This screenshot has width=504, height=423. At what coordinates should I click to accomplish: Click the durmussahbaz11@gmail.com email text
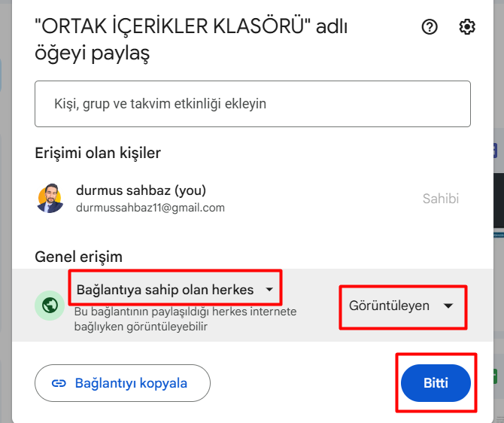click(x=150, y=208)
